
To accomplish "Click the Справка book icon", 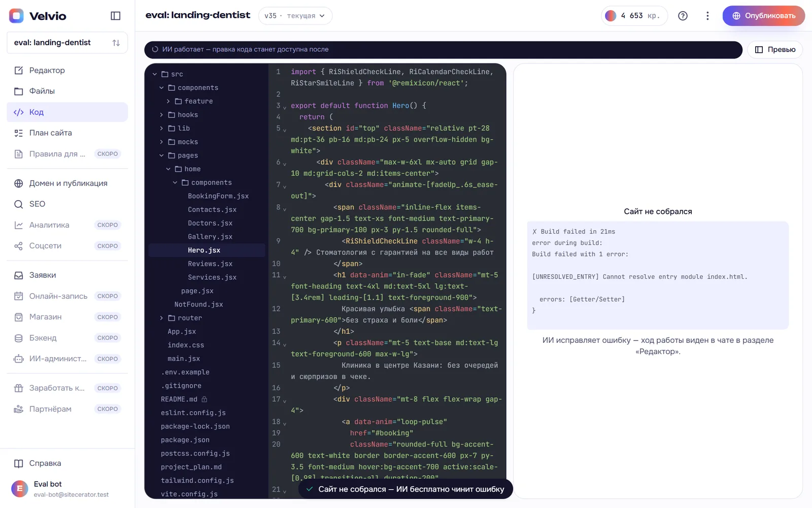I will (19, 463).
